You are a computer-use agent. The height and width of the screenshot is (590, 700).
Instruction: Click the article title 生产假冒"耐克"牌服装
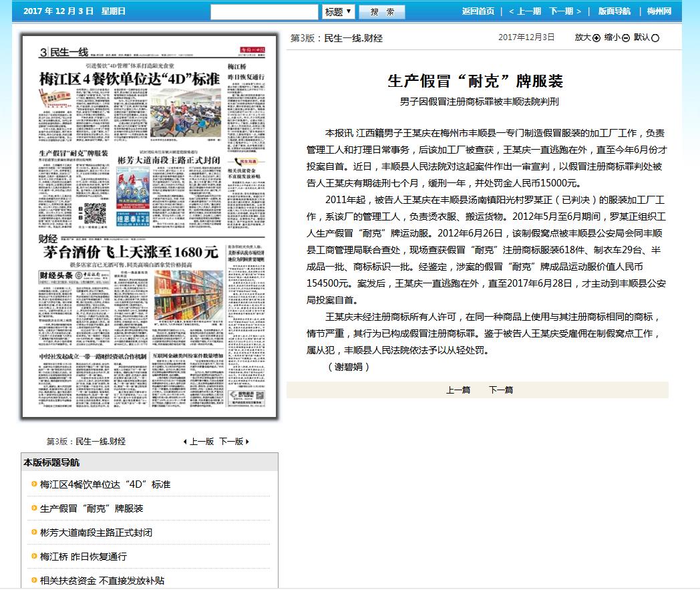[476, 81]
